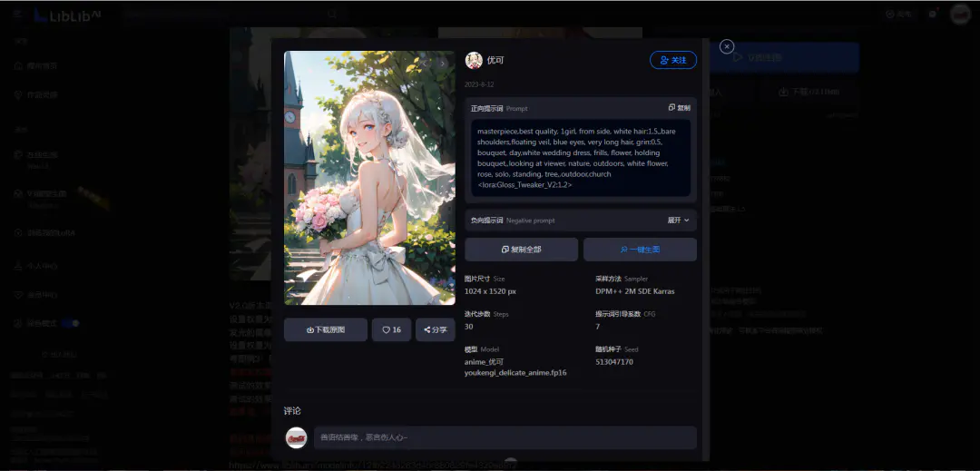Screen dimensions: 980x471
Task: Open the anime_优可 model name link
Action: (x=484, y=362)
